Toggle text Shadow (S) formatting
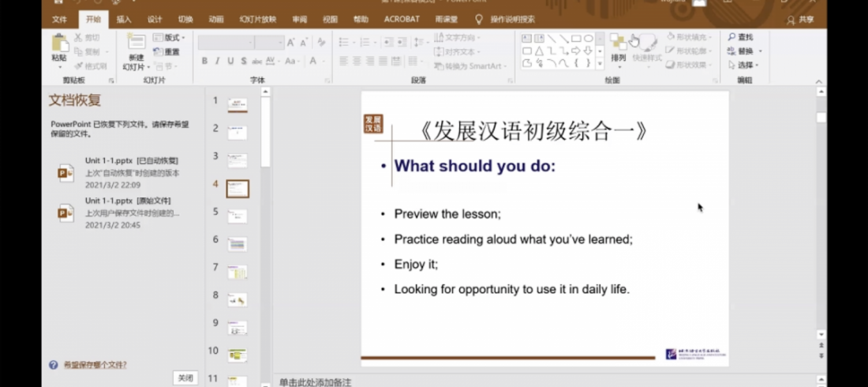Viewport: 868px width, 387px height. (x=244, y=61)
